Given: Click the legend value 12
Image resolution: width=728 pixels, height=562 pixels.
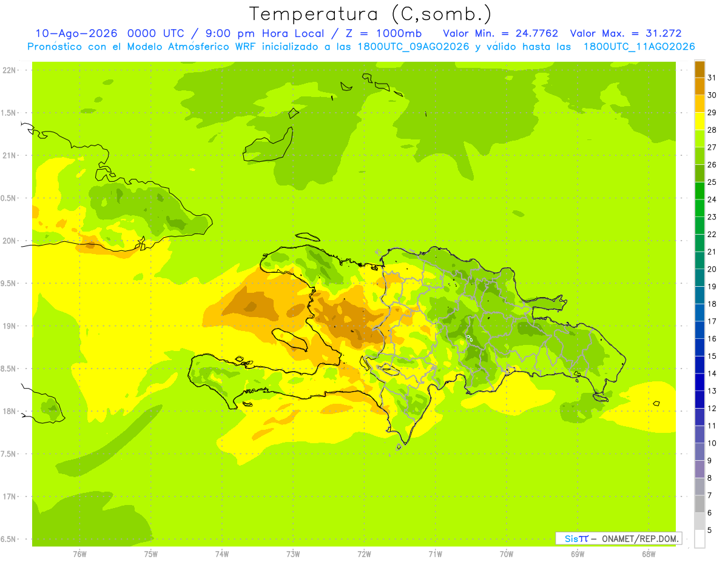Looking at the screenshot, I should pos(712,408).
